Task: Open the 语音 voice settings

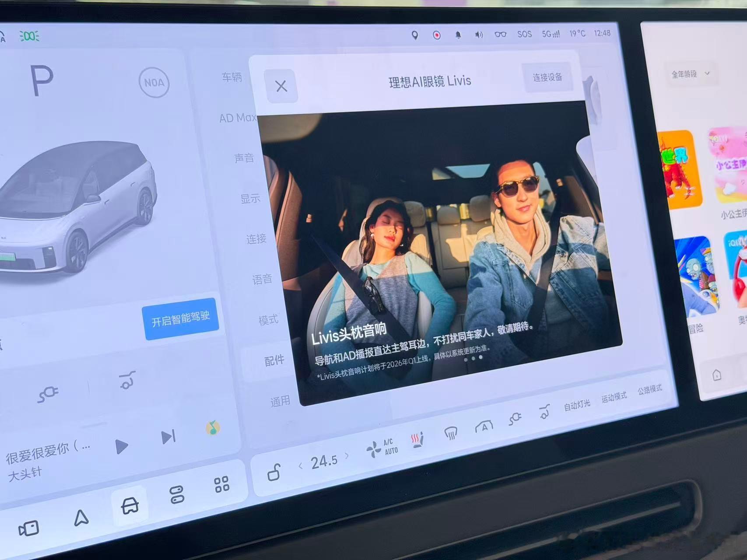Action: click(x=262, y=279)
